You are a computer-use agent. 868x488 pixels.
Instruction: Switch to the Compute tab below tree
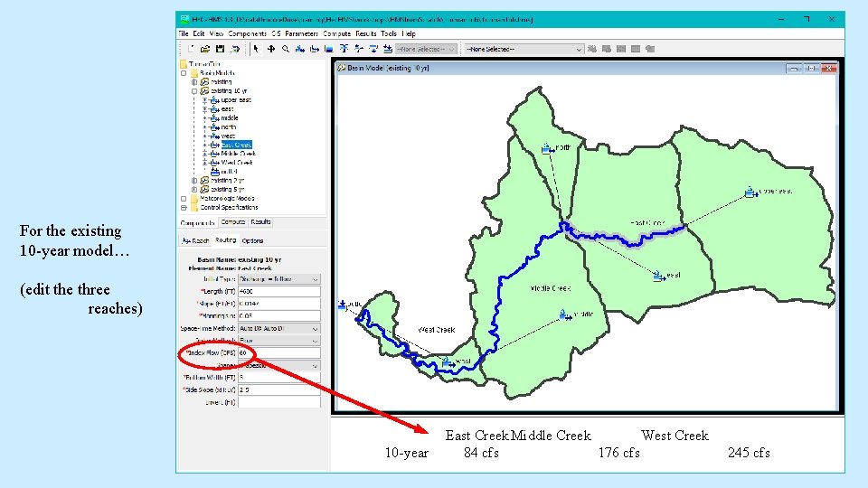tap(233, 222)
